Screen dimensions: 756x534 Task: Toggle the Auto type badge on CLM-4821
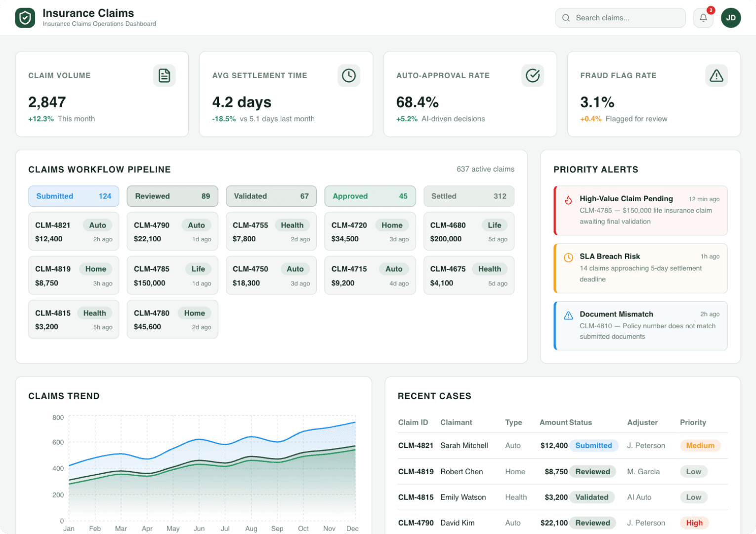pos(97,225)
